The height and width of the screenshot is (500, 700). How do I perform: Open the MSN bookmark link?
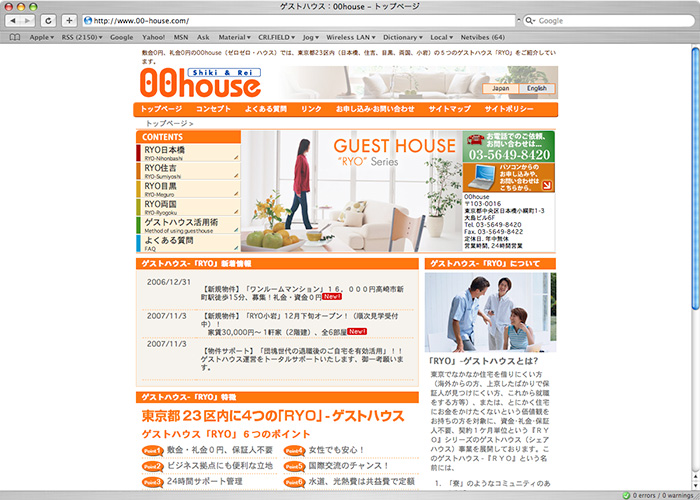coord(181,38)
